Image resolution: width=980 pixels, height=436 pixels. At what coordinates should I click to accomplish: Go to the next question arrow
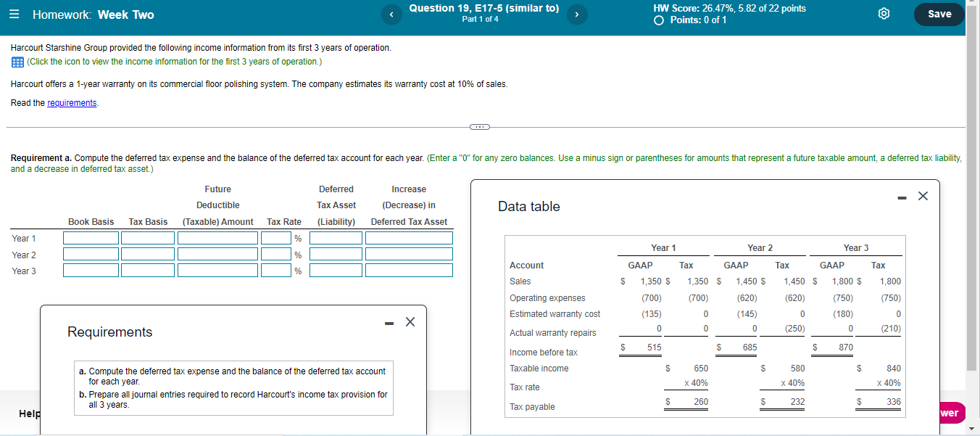pos(577,15)
